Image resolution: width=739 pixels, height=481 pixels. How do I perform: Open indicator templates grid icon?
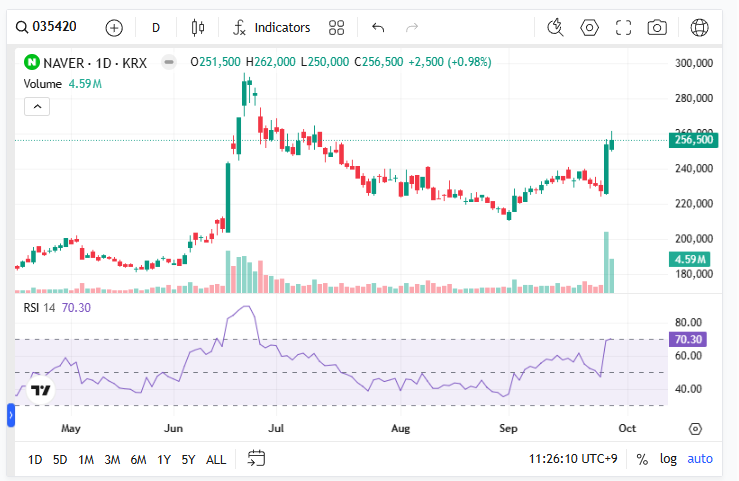point(337,28)
